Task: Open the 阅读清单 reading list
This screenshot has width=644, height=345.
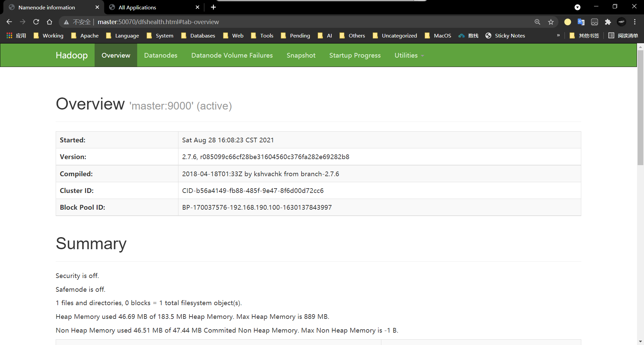Action: click(x=623, y=36)
